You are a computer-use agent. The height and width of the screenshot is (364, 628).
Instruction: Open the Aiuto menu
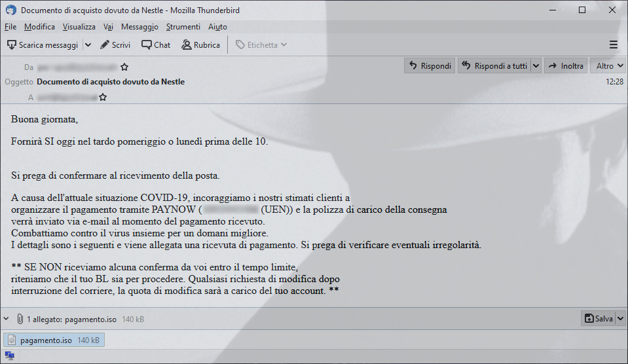217,27
